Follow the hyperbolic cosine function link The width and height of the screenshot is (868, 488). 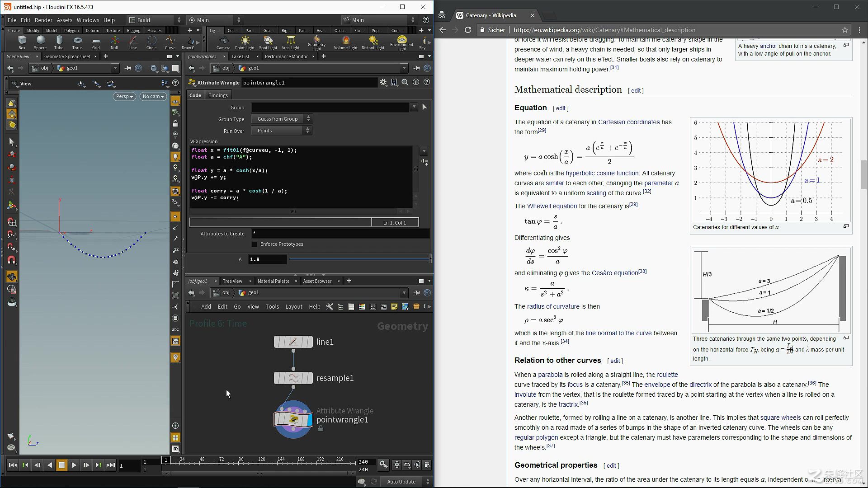[x=602, y=173]
